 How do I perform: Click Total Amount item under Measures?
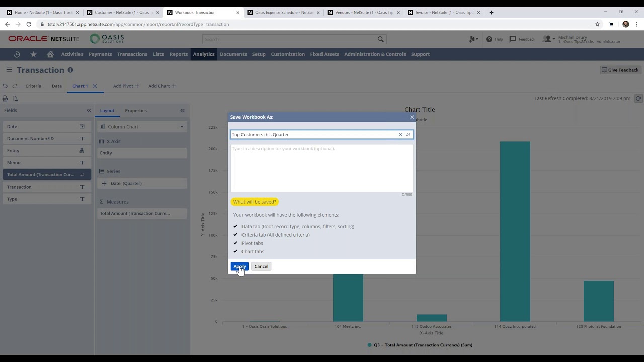142,213
